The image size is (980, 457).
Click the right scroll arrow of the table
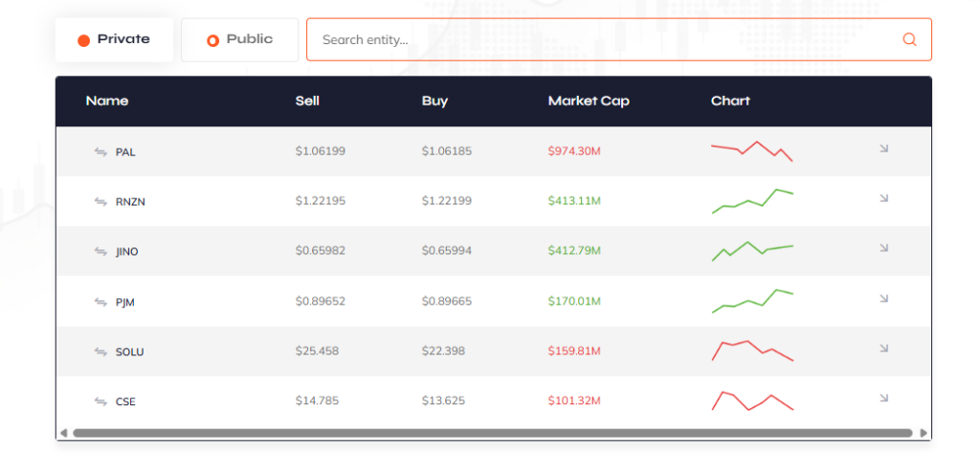[924, 433]
